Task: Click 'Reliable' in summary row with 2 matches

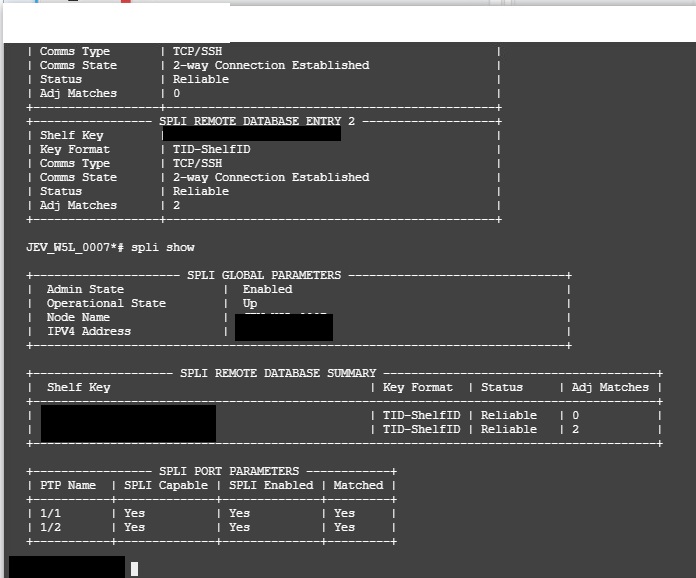Action: click(x=509, y=429)
